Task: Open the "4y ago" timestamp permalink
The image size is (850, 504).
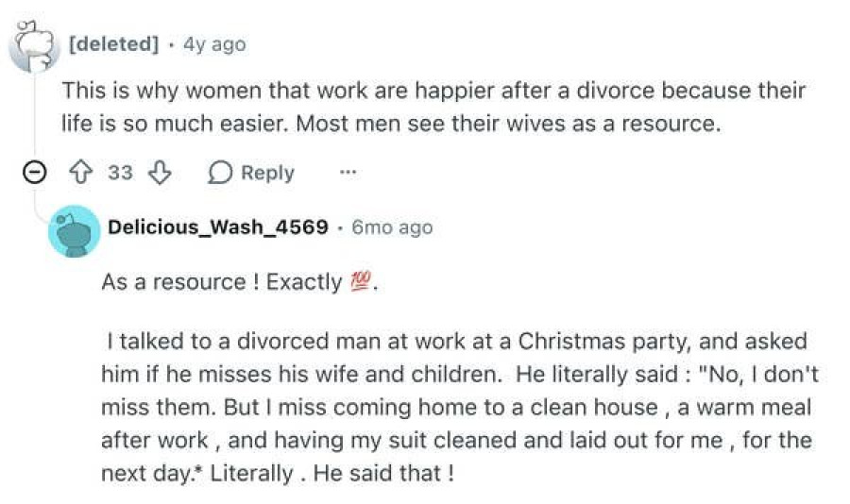Action: tap(214, 44)
